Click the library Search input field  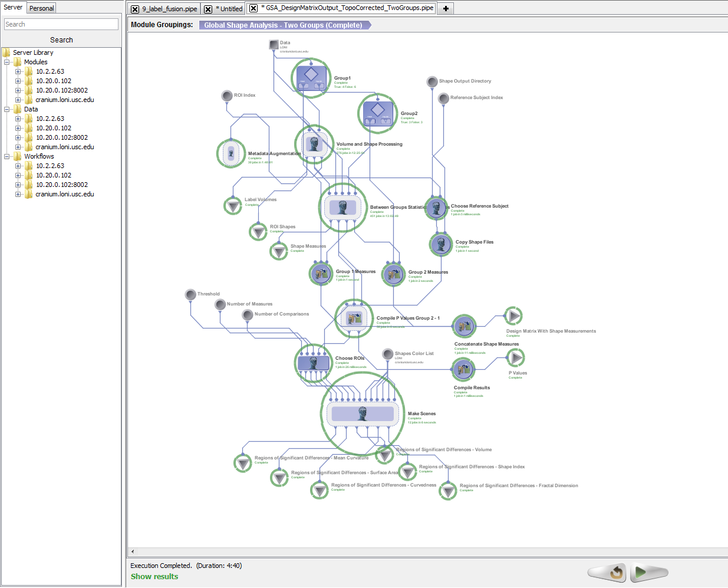(61, 24)
